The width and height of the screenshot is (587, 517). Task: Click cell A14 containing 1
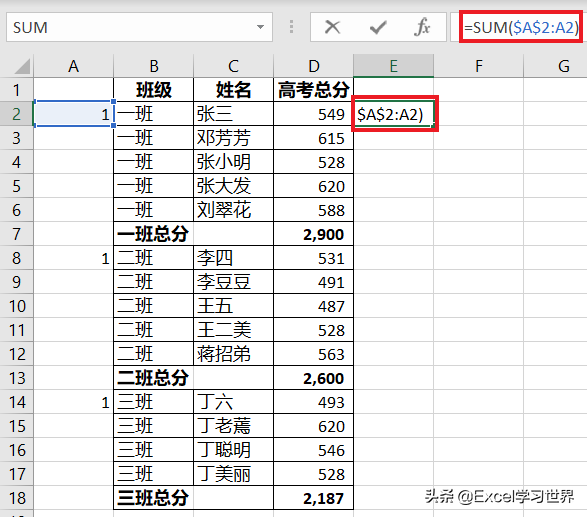73,402
